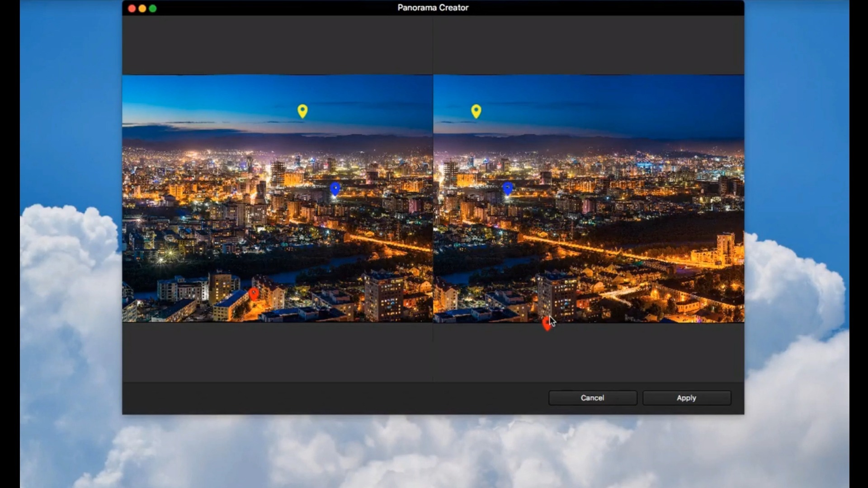Select the red pin on the left image
The width and height of the screenshot is (868, 488).
point(254,294)
